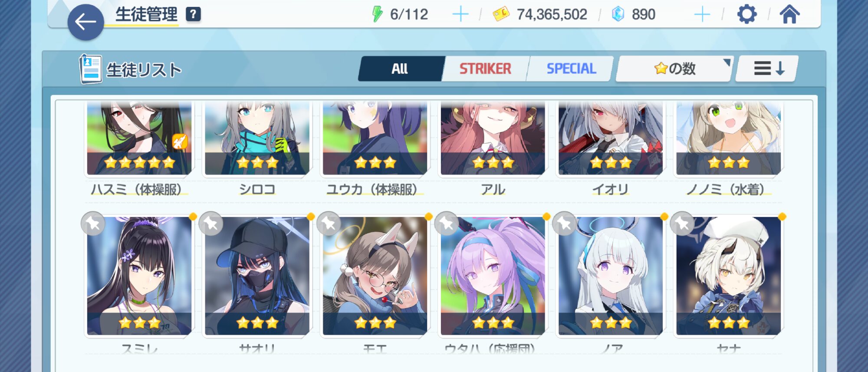This screenshot has height=372, width=868.
Task: Select the All filter tab
Action: 400,69
